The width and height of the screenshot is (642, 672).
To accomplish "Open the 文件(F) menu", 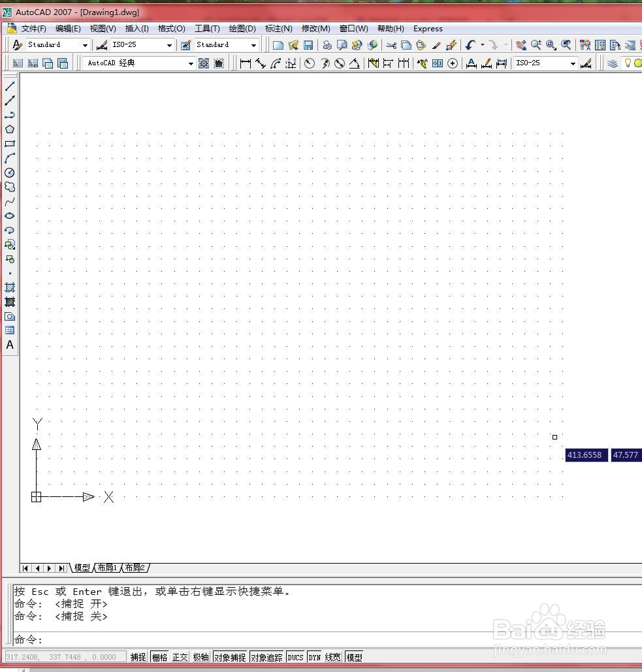I will pos(34,29).
